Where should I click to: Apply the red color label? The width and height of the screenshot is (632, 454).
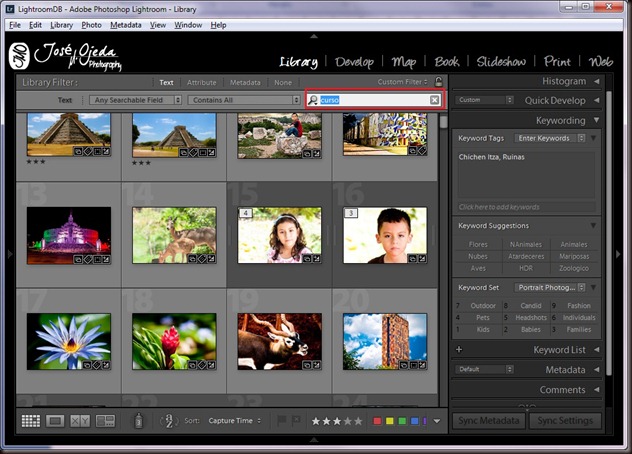[377, 421]
